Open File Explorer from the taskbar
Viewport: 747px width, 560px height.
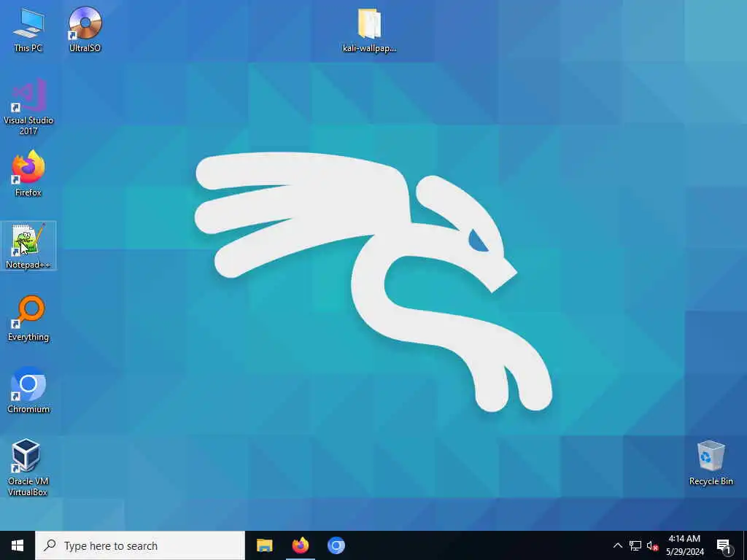[x=264, y=545]
